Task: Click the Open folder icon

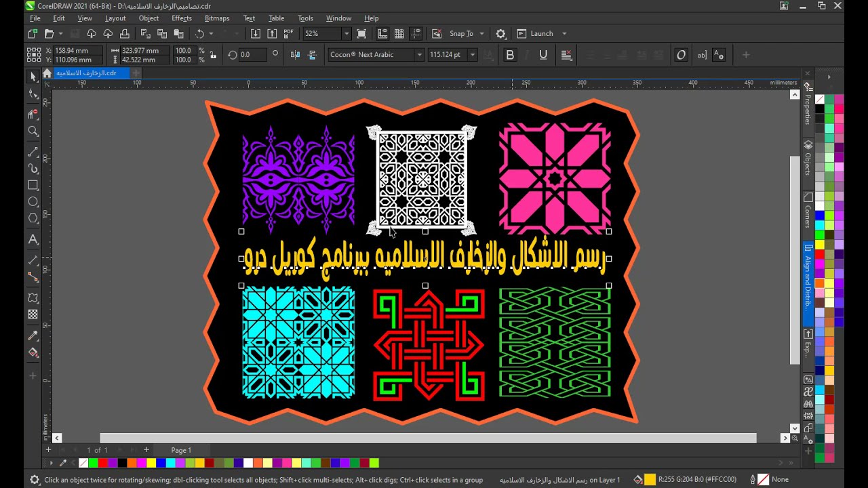Action: [49, 33]
